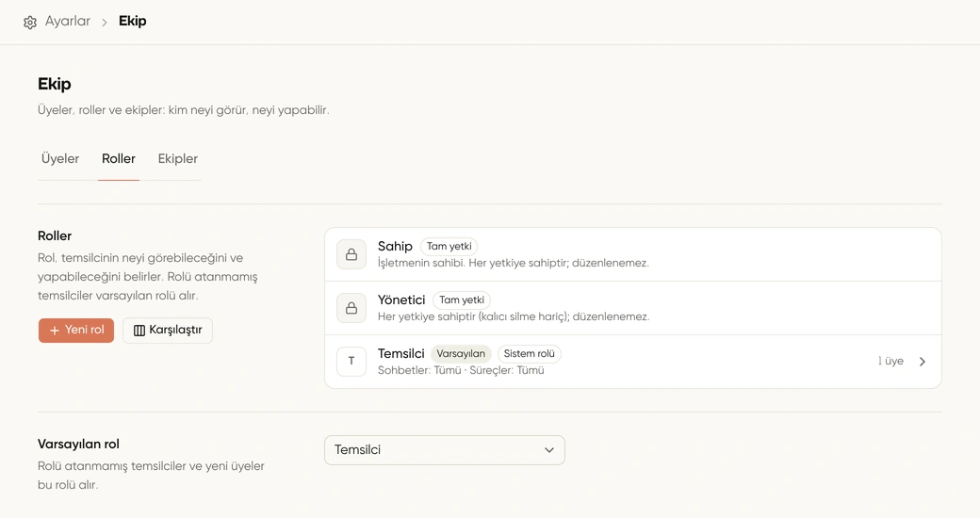This screenshot has height=518, width=980.
Task: Click the T avatar of Temsilci role
Action: (x=351, y=361)
